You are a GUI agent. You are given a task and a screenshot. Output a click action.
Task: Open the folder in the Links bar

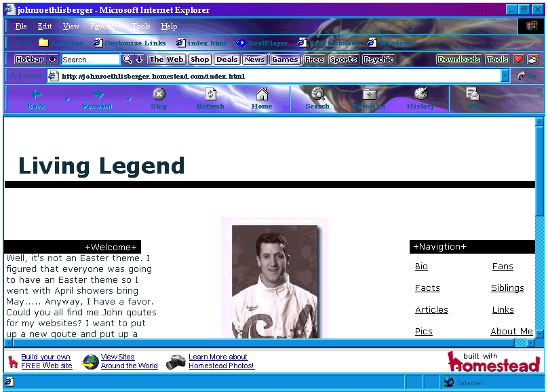pos(61,43)
